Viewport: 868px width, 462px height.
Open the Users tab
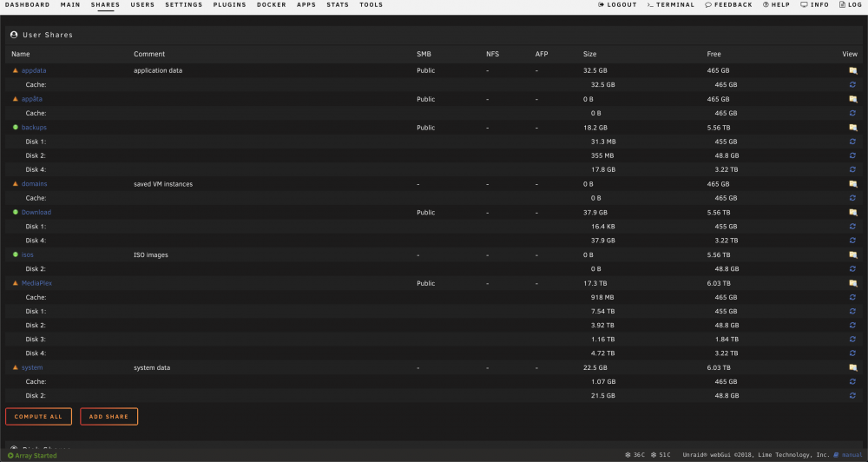pyautogui.click(x=142, y=4)
